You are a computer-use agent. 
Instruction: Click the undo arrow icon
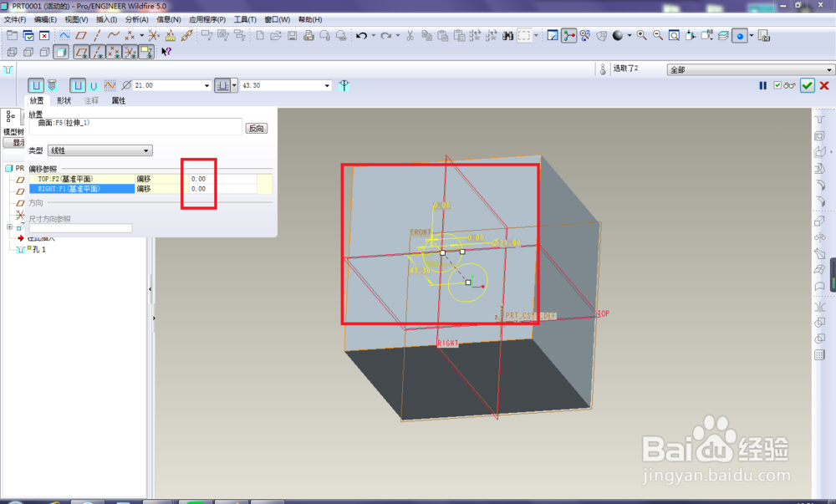click(361, 36)
